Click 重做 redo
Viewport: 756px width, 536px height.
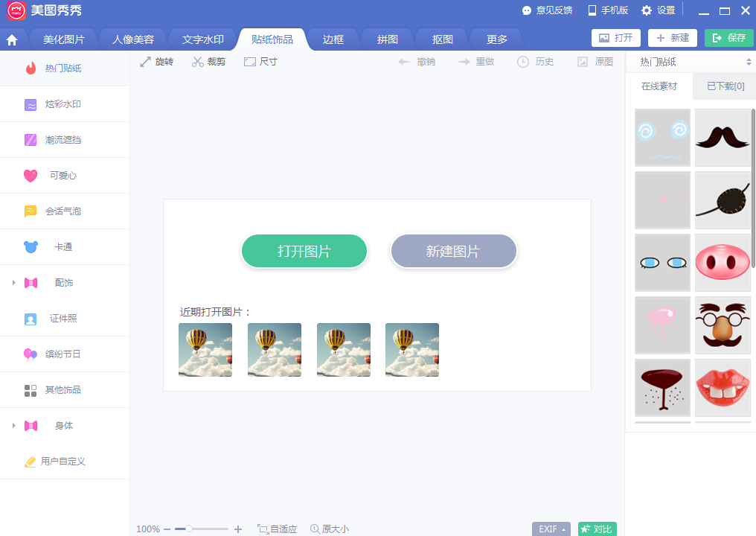point(476,62)
